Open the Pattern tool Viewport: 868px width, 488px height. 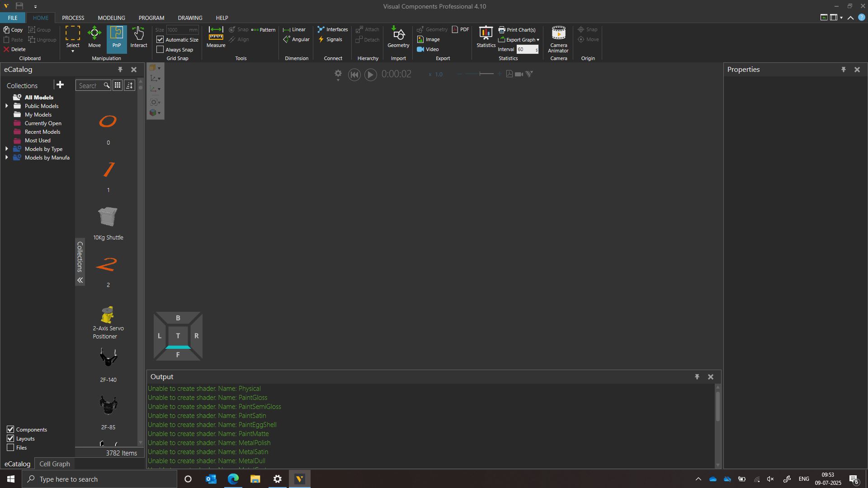coord(264,30)
